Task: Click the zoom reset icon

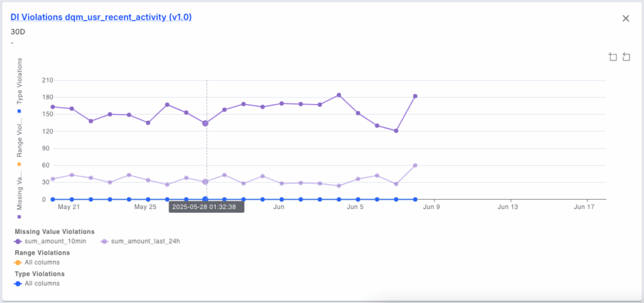Action: tap(626, 57)
